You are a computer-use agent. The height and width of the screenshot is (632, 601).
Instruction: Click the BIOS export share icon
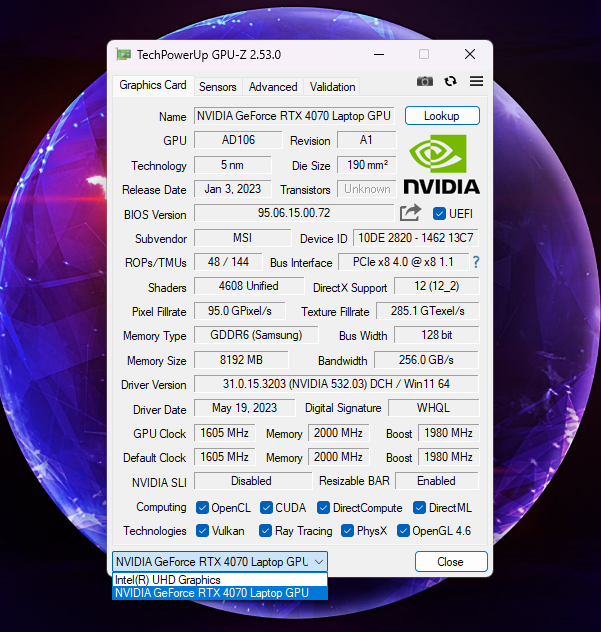click(x=410, y=213)
